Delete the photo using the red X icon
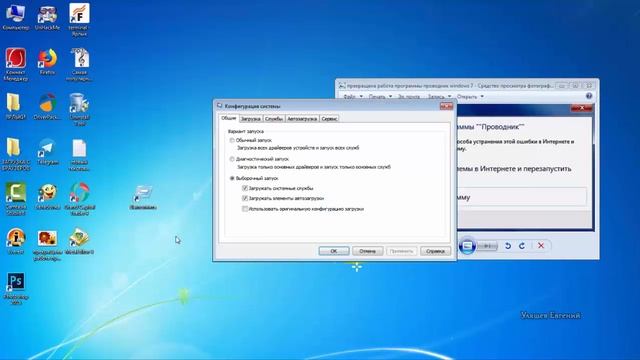This screenshot has height=360, width=640. [x=541, y=246]
